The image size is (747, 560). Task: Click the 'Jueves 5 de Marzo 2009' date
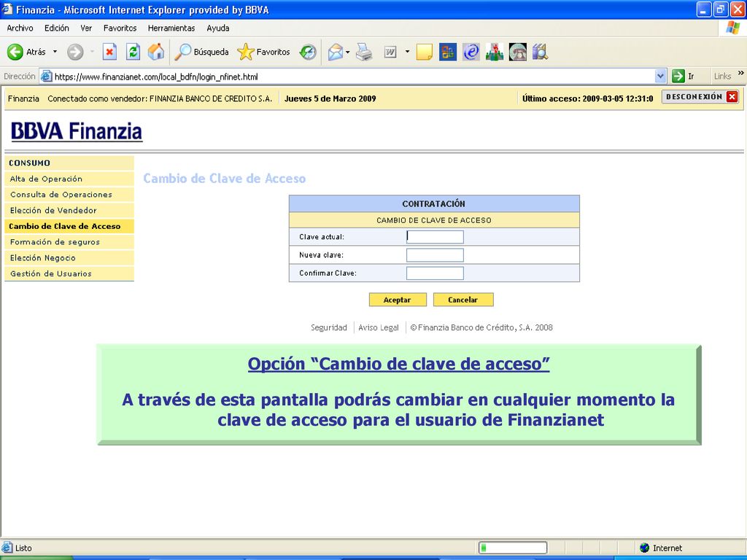[330, 98]
